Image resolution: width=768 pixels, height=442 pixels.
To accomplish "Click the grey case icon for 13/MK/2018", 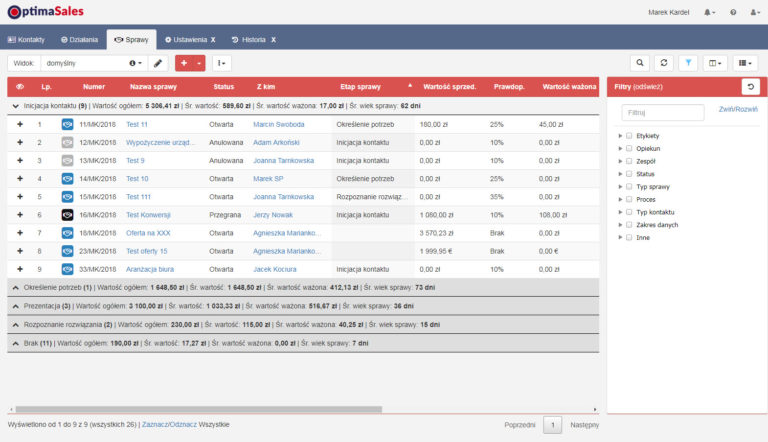I will pyautogui.click(x=68, y=161).
